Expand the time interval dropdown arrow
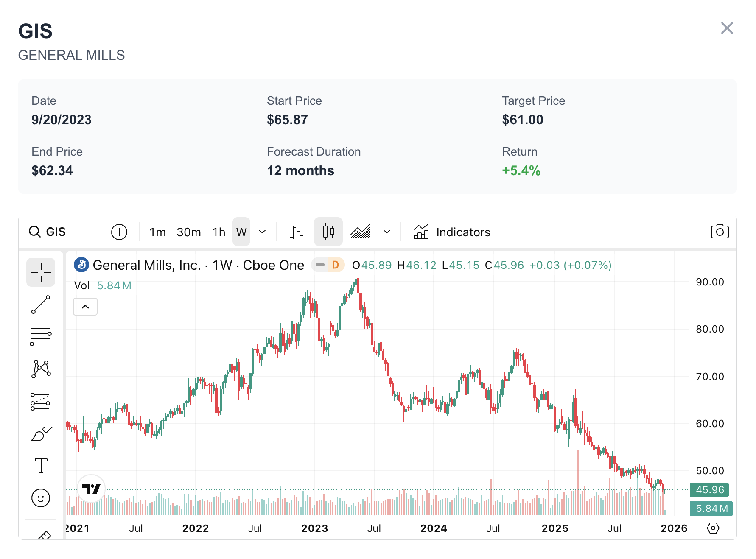Image resolution: width=756 pixels, height=559 pixels. pyautogui.click(x=262, y=232)
